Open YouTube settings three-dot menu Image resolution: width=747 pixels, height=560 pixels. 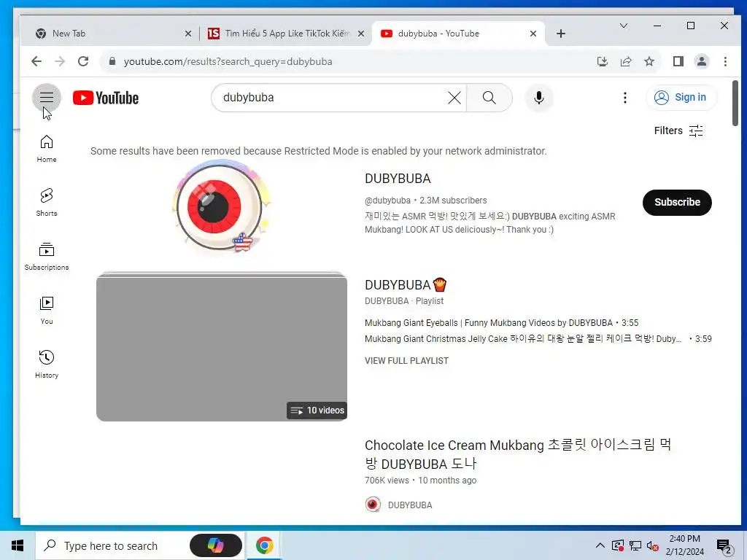pyautogui.click(x=624, y=98)
